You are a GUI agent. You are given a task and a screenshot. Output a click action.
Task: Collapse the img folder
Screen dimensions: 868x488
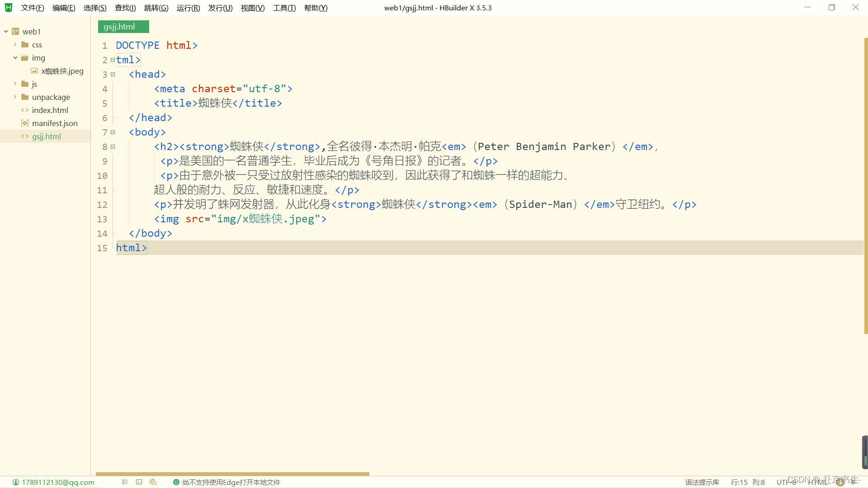coord(15,57)
